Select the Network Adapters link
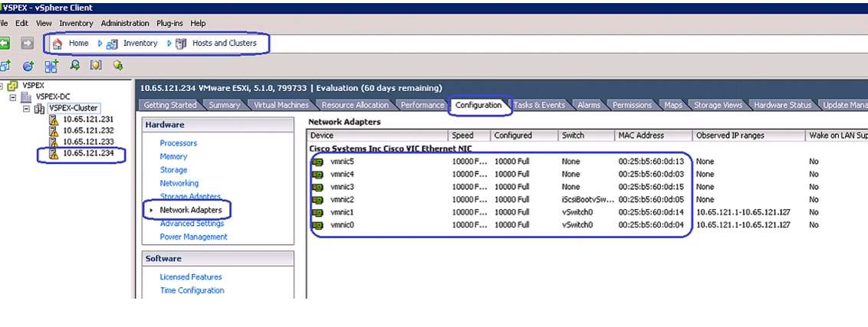Screen dimensions: 868x327 click(190, 211)
